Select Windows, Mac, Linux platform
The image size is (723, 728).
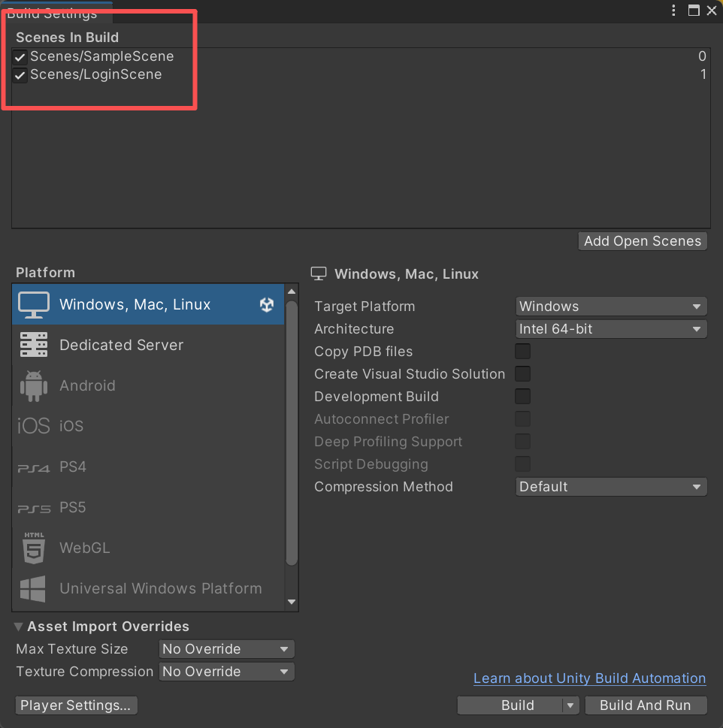click(x=148, y=304)
